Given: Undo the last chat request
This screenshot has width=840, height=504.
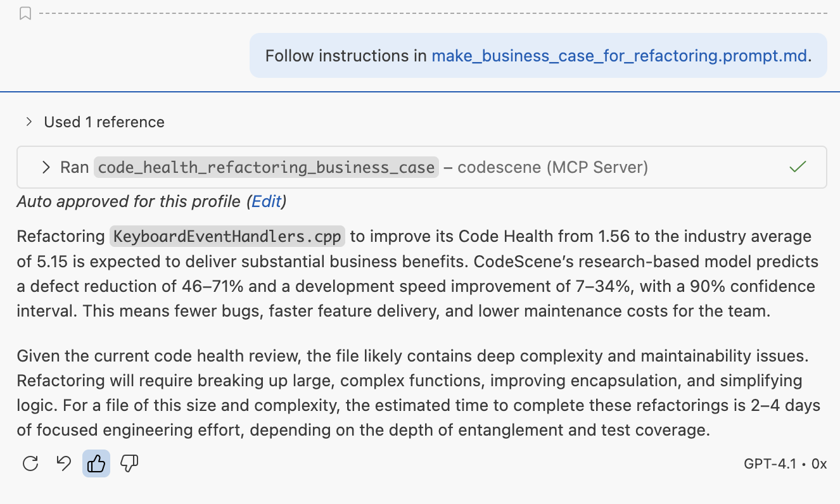Looking at the screenshot, I should pos(63,463).
